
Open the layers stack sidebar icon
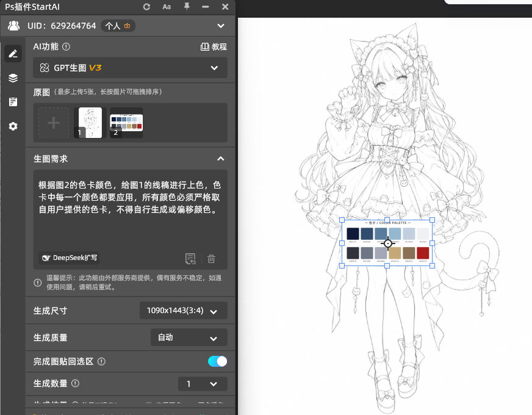[x=13, y=78]
